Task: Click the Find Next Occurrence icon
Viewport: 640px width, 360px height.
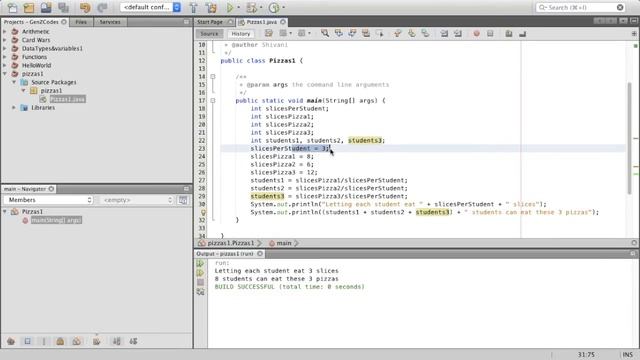Action: pyautogui.click(x=352, y=34)
